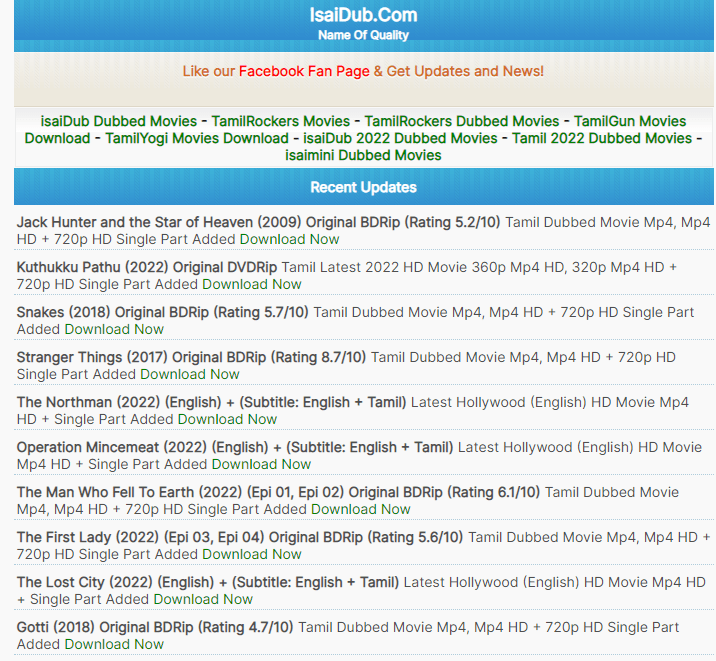Click "Like our" text in the banner
The width and height of the screenshot is (716, 661).
209,71
